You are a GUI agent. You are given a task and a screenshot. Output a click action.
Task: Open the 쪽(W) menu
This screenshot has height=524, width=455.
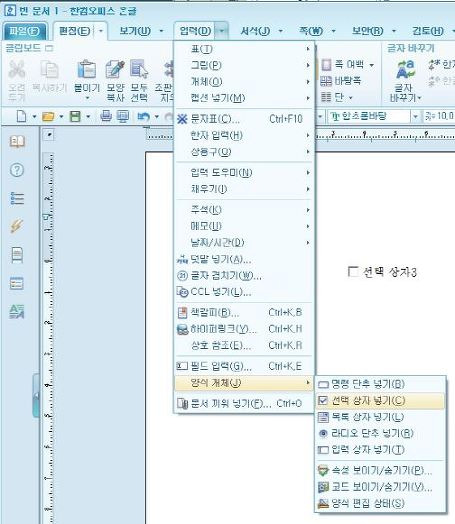(311, 31)
